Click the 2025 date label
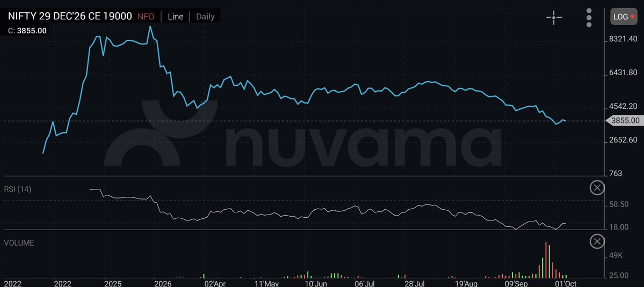Screen dimensions: 644x287 (x=113, y=283)
